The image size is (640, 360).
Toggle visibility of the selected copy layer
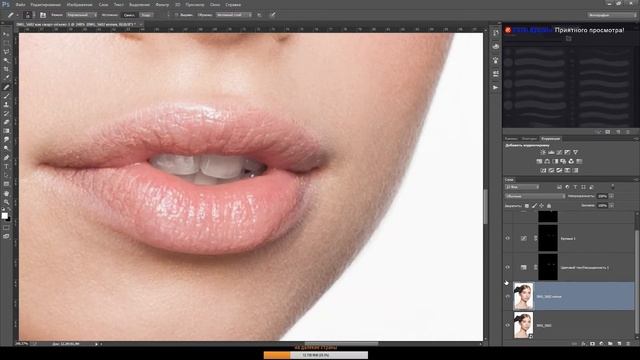[x=508, y=296]
